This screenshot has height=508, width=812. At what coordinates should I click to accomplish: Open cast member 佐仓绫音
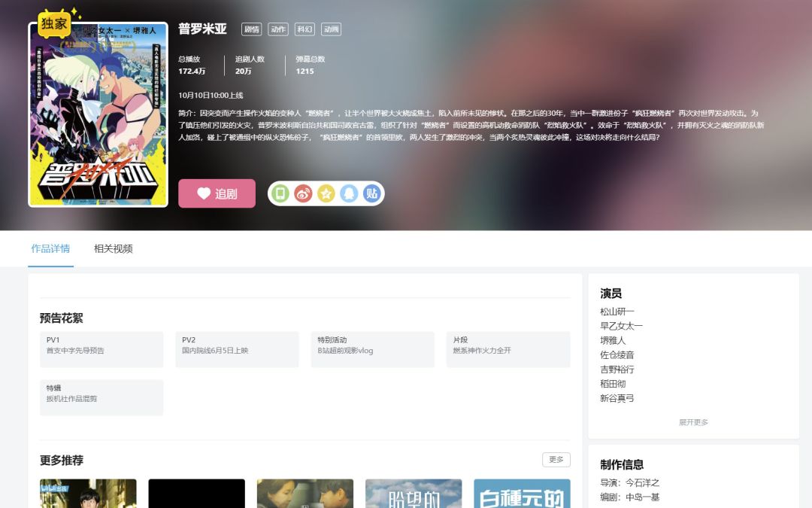[x=617, y=355]
